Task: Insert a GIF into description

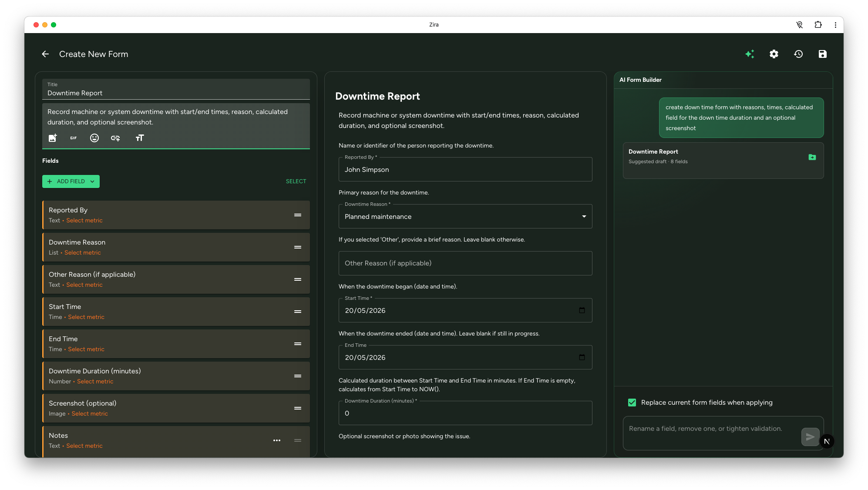Action: [x=74, y=138]
